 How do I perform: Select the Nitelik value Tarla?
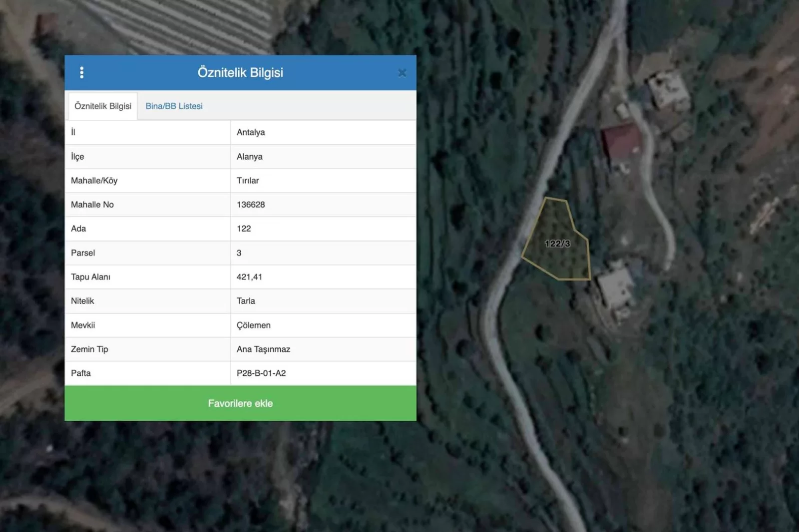click(x=246, y=301)
